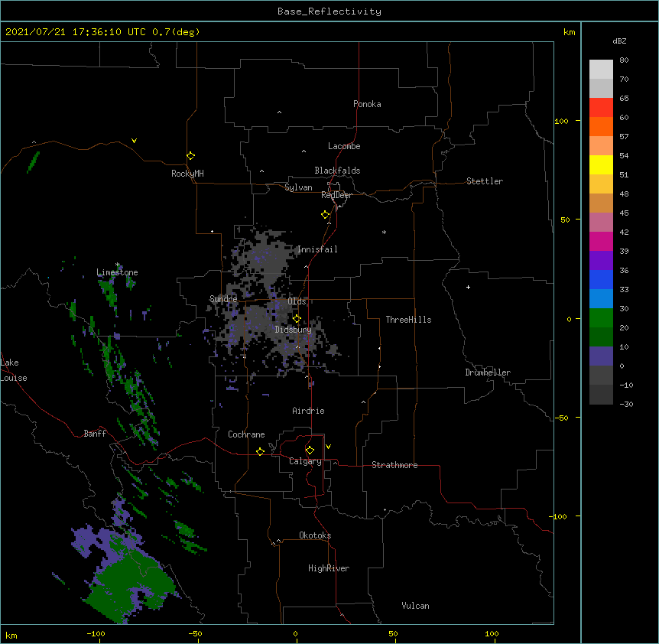Click the -30 value on the dBZ scale
Image resolution: width=659 pixels, height=644 pixels.
(x=626, y=404)
